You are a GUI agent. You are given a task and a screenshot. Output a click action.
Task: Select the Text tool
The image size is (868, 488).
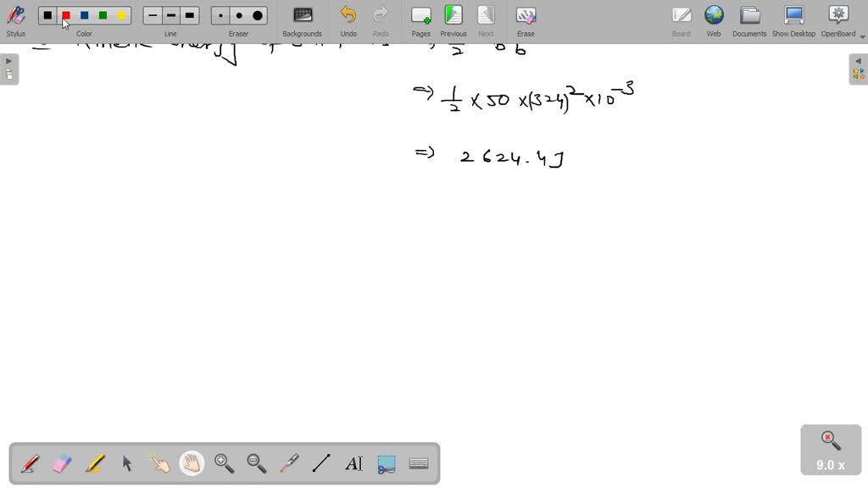[353, 463]
